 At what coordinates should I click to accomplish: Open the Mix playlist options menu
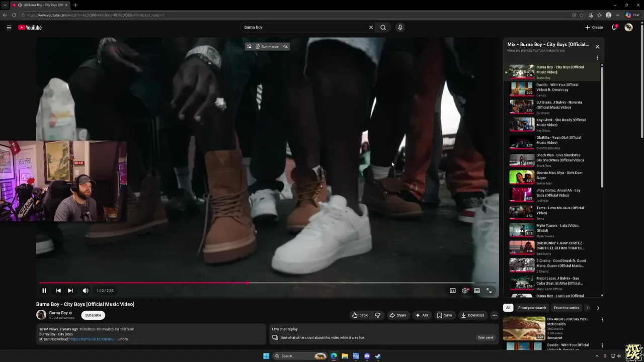[x=597, y=58]
